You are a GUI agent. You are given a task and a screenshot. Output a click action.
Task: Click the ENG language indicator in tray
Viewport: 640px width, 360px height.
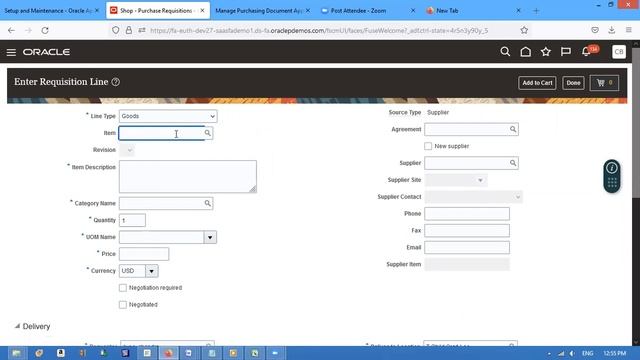point(587,353)
